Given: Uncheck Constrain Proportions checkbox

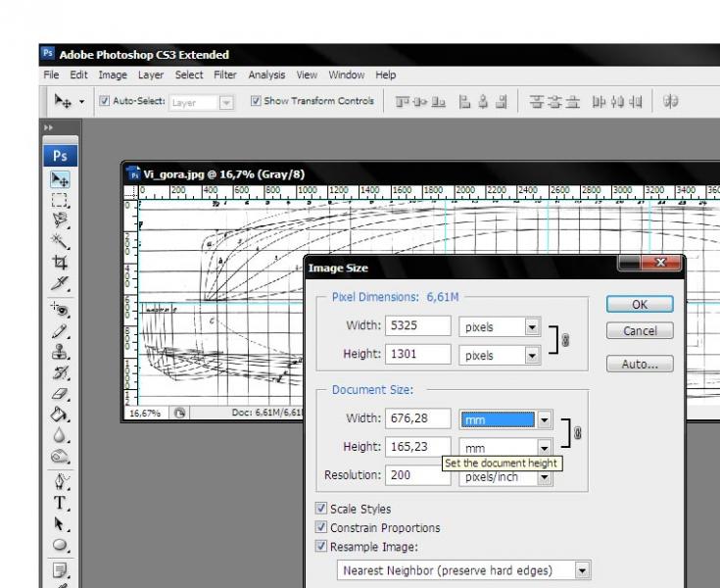Looking at the screenshot, I should click(x=321, y=527).
